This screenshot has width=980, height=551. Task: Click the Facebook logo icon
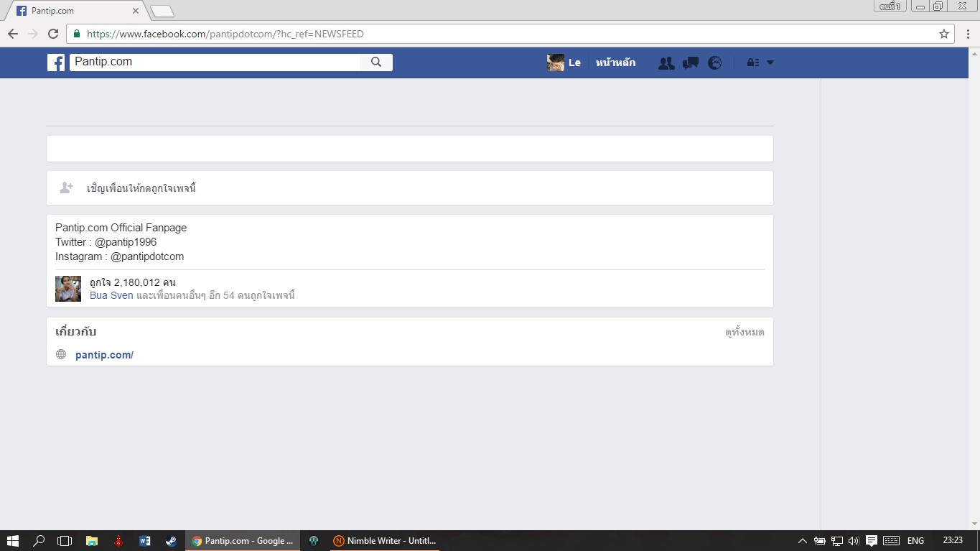56,62
